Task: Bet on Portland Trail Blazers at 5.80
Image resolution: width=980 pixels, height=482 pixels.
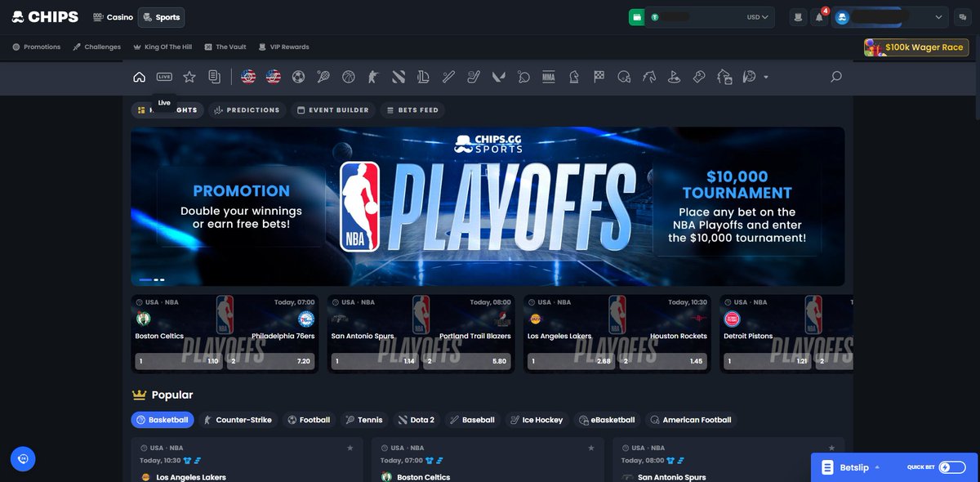Action: (x=466, y=360)
